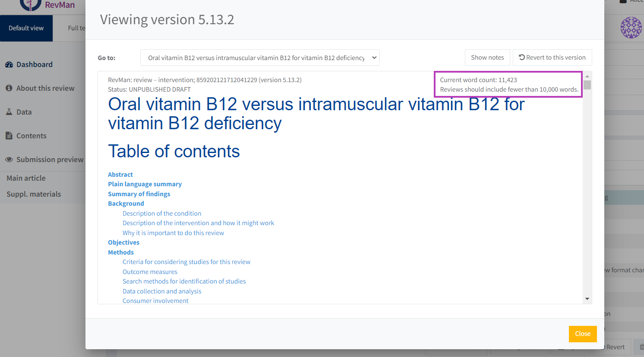Close the version viewing dialog

click(x=582, y=334)
